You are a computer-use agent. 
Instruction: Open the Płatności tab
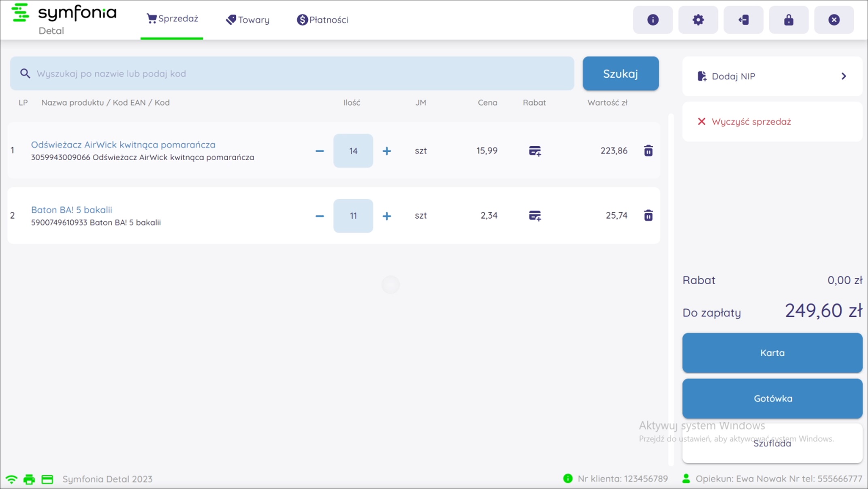pyautogui.click(x=322, y=20)
